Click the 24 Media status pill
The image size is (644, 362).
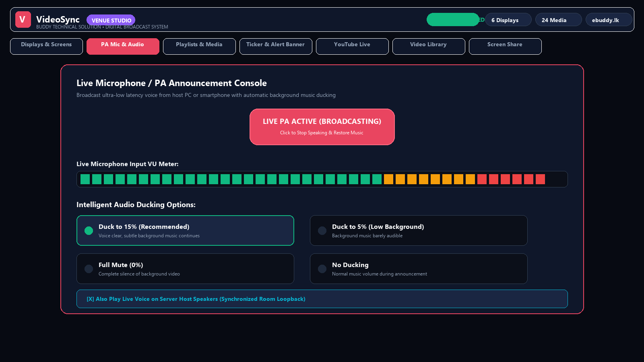click(x=558, y=20)
